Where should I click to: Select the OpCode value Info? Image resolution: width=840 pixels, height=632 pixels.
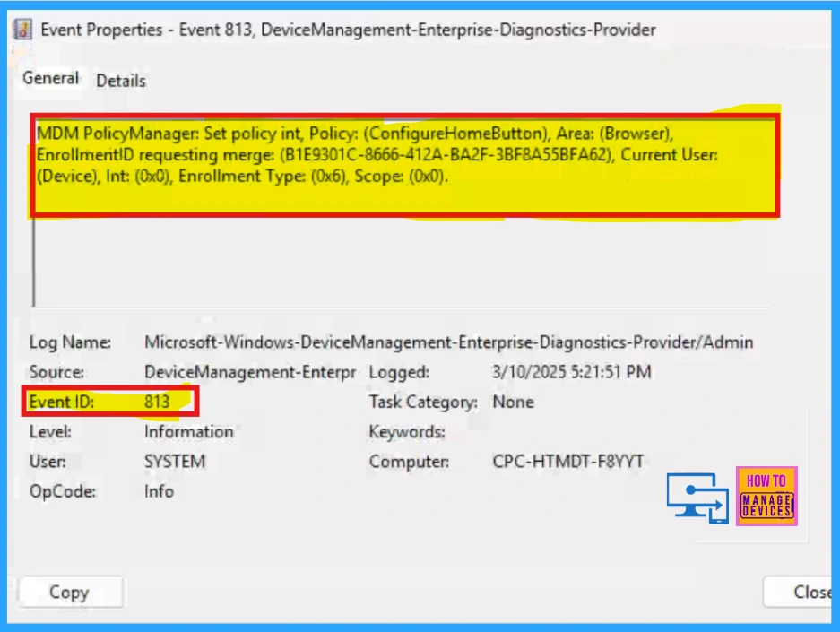(159, 491)
